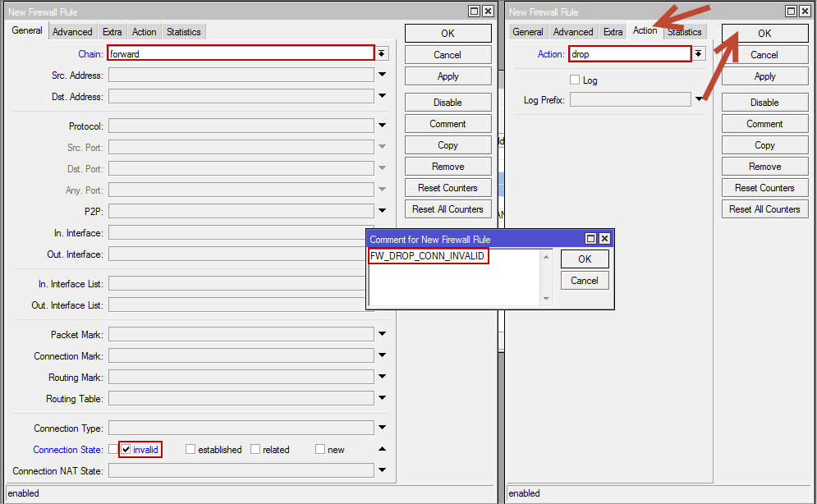Enable the established connection state checkbox

(190, 449)
